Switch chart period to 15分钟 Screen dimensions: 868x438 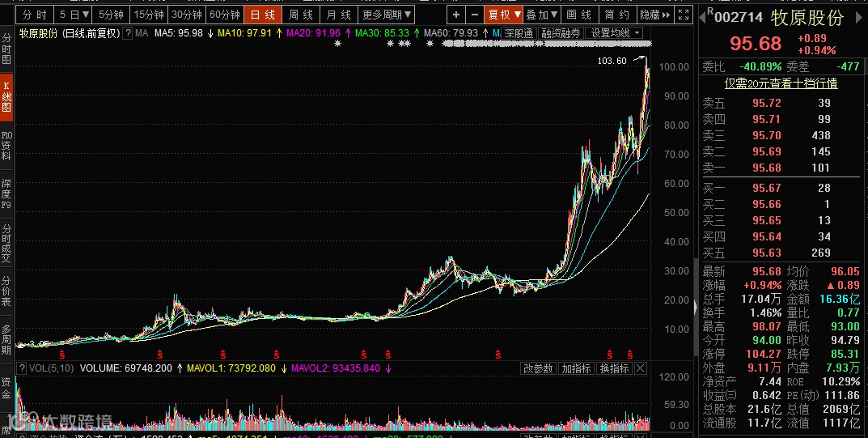[x=149, y=15]
